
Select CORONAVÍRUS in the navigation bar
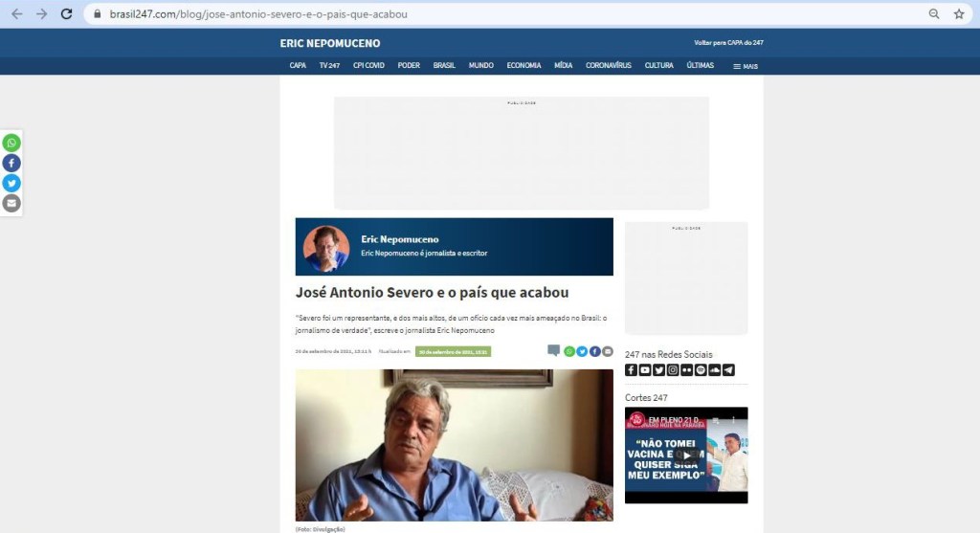tap(609, 65)
